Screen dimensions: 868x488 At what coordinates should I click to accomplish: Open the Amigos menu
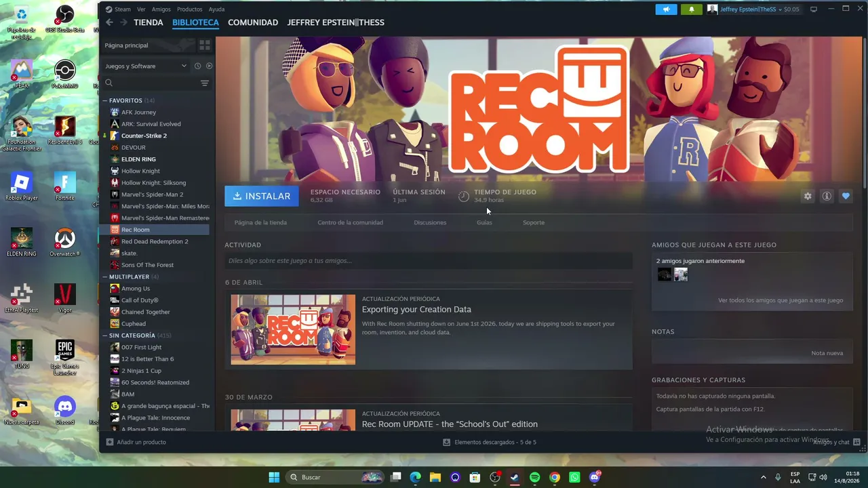pos(161,9)
